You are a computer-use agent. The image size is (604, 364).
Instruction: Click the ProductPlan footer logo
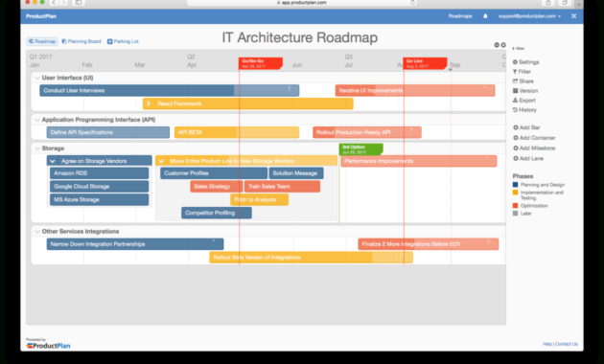[x=48, y=346]
